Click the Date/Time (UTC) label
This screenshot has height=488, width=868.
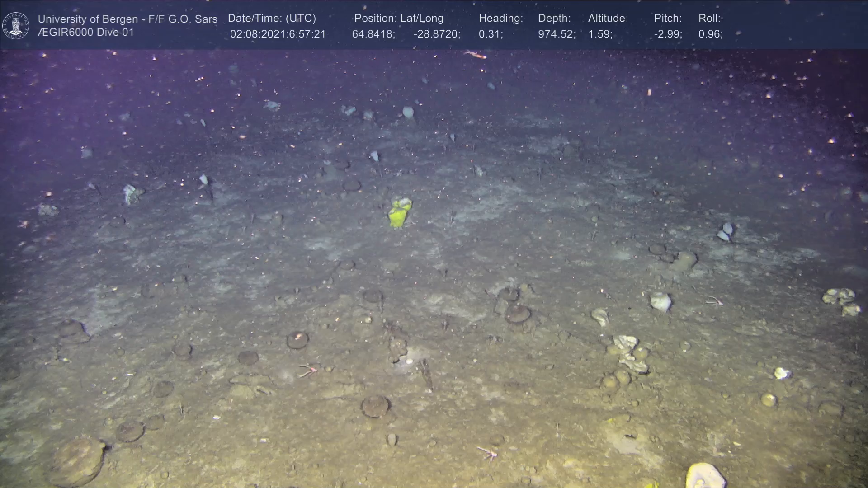[272, 19]
